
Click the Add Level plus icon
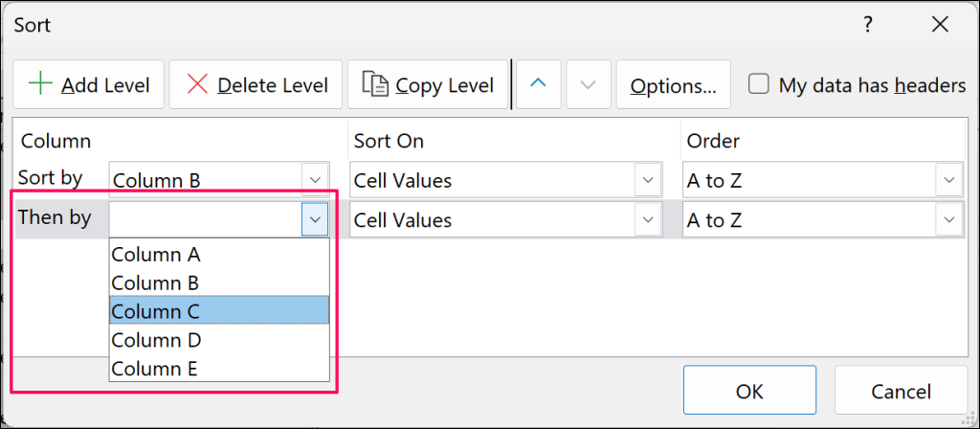click(x=40, y=84)
